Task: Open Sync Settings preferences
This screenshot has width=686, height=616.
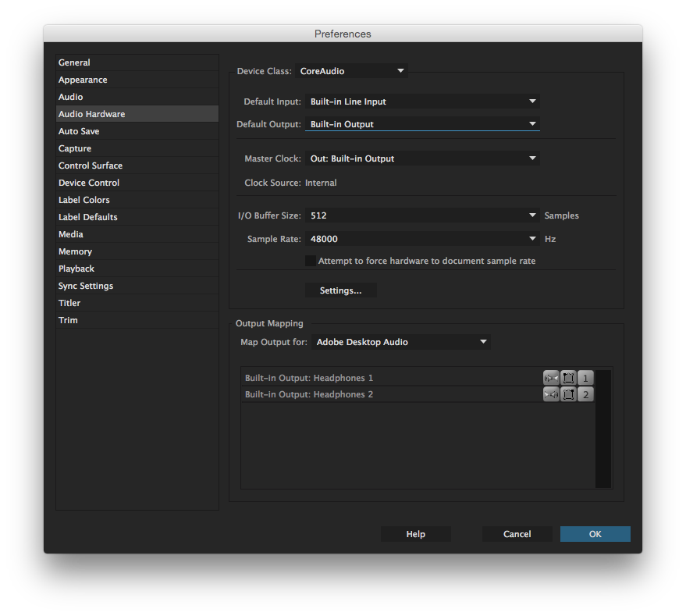Action: [x=137, y=286]
